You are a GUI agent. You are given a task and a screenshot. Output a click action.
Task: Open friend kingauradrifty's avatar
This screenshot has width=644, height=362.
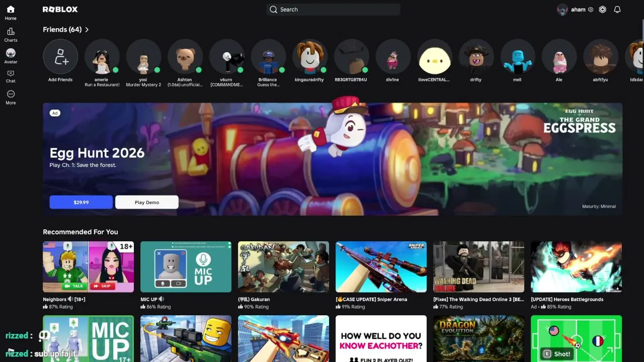coord(310,57)
